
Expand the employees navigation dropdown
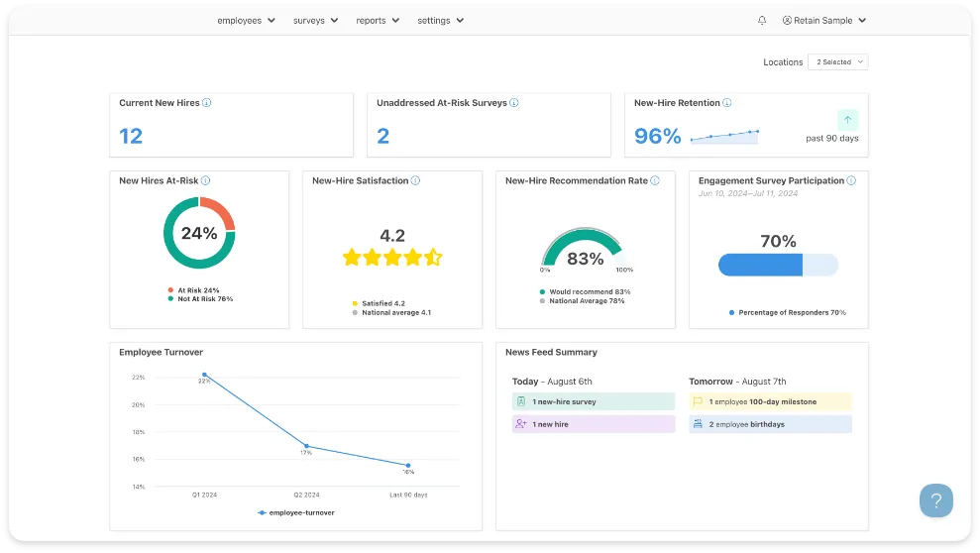point(246,20)
